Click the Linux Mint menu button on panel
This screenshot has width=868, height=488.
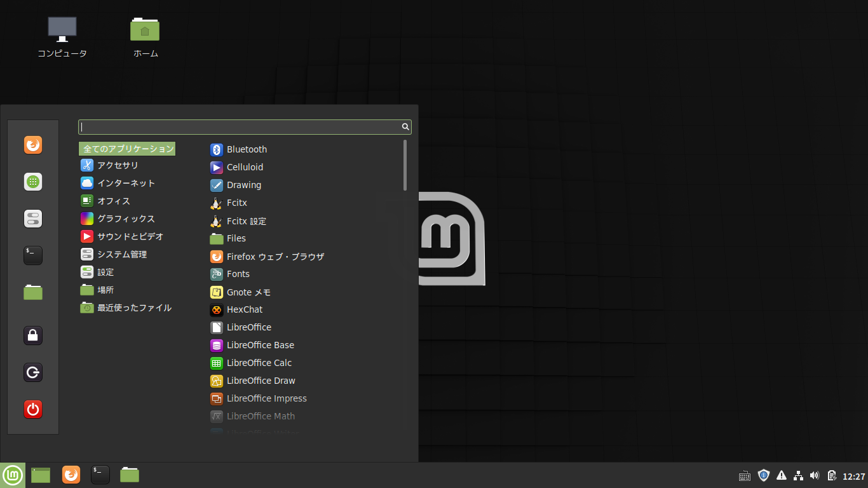click(x=13, y=475)
